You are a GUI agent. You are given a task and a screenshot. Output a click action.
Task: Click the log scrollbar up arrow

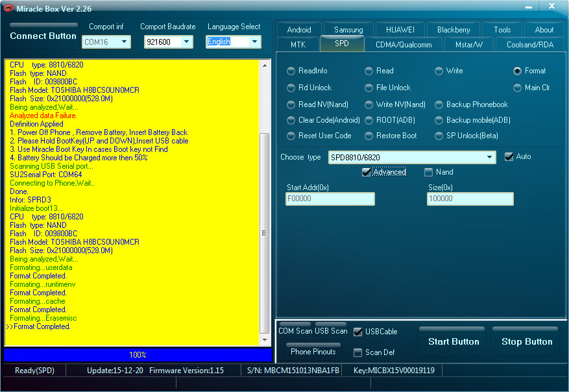coord(265,66)
